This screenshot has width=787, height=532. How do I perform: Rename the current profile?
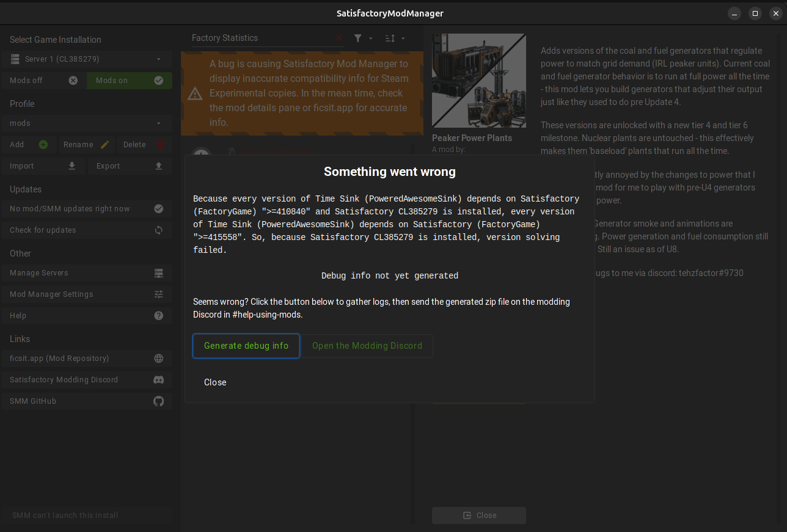pyautogui.click(x=87, y=145)
